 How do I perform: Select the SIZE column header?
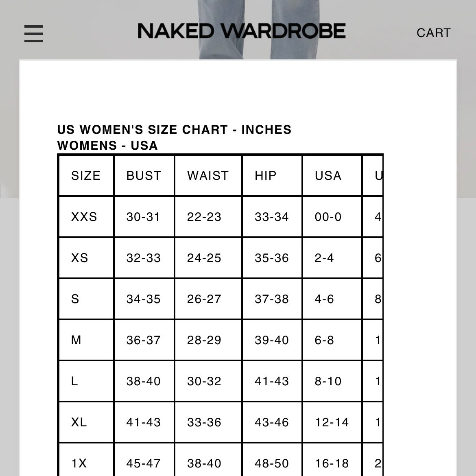coord(86,175)
